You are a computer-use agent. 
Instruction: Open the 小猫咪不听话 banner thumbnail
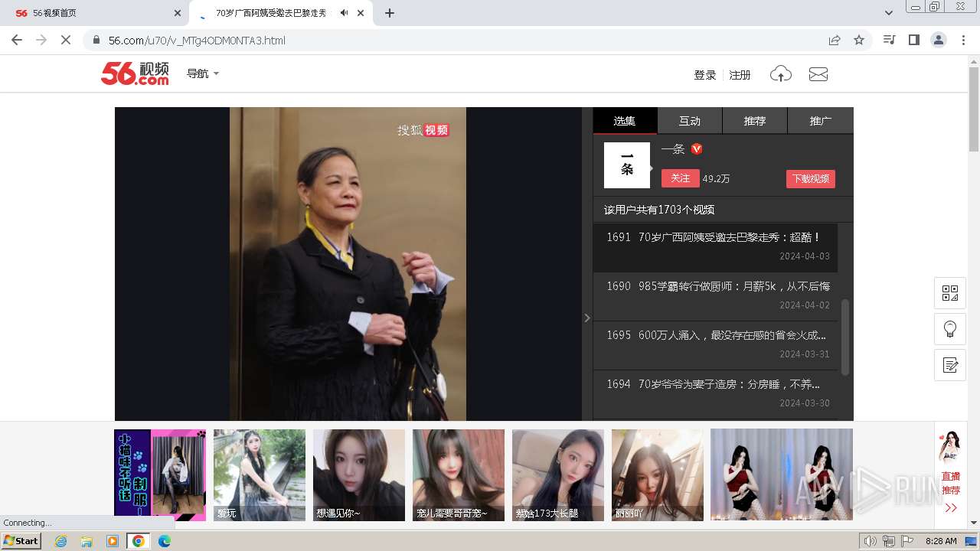point(160,475)
